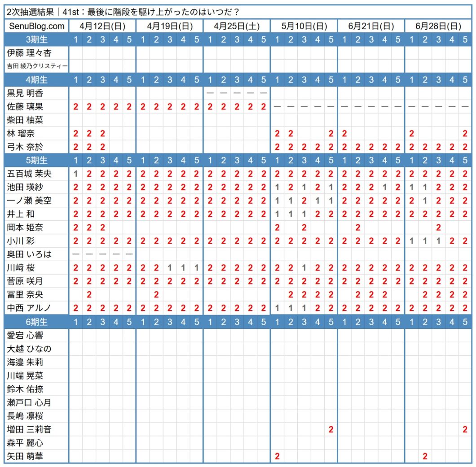This screenshot has width=476, height=467.
Task: Click the 6期生 section header
Action: 35,322
